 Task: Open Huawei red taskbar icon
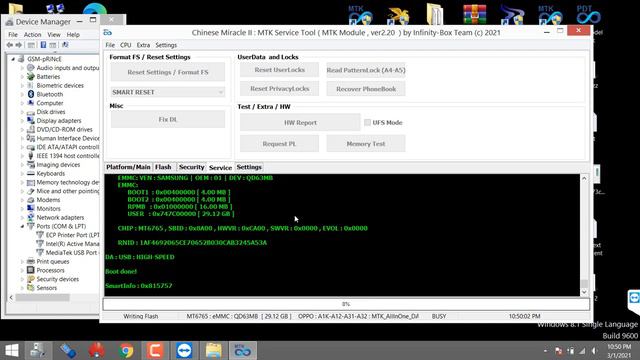(x=97, y=350)
